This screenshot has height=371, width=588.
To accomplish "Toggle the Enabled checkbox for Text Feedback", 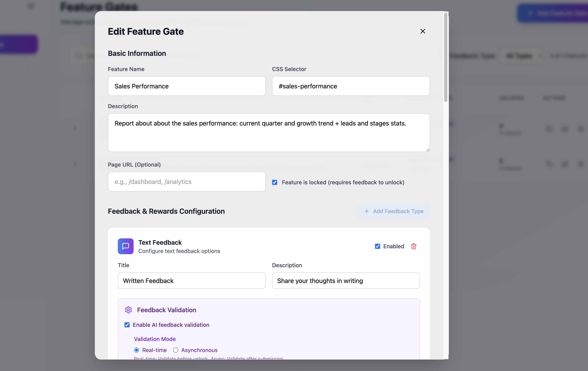I will 378,246.
